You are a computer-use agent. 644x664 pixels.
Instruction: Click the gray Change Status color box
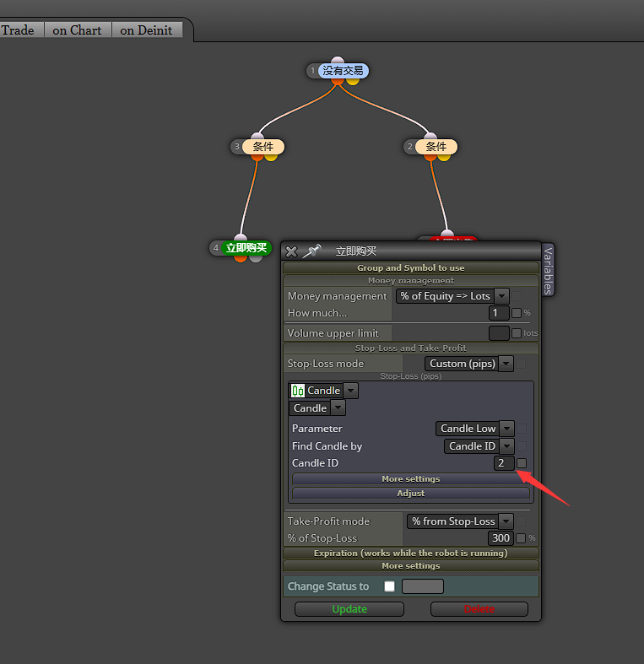click(x=422, y=586)
